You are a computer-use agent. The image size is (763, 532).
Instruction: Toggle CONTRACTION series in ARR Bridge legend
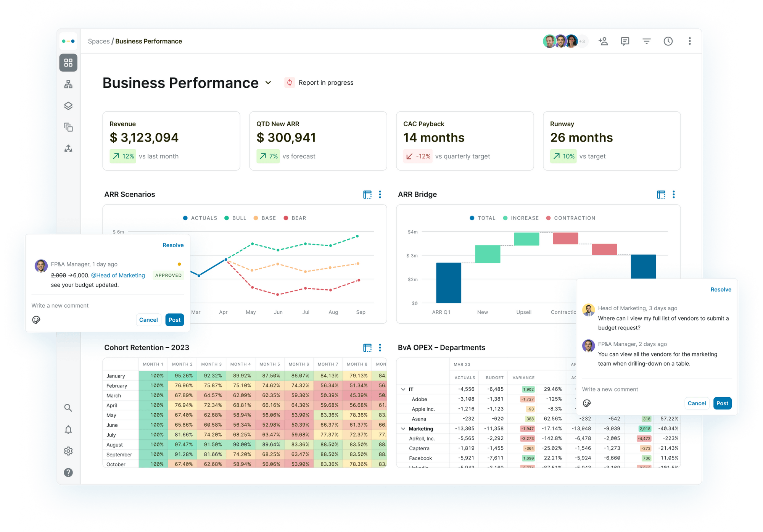point(571,218)
